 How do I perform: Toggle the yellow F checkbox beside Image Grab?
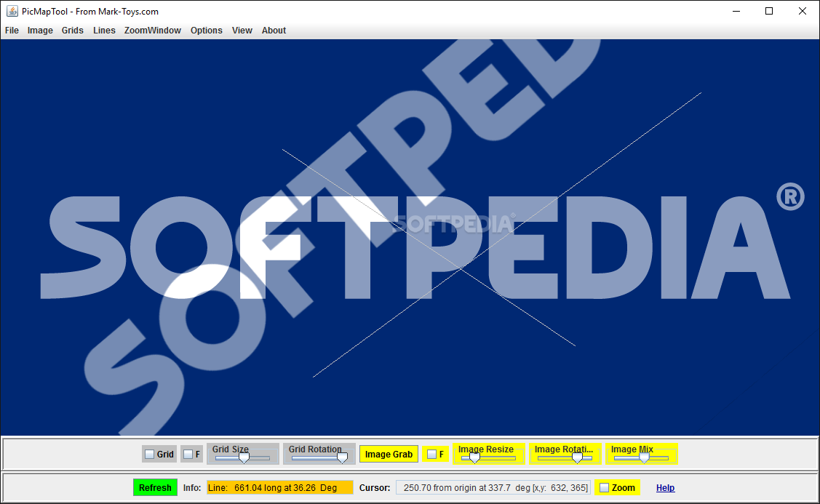point(432,455)
